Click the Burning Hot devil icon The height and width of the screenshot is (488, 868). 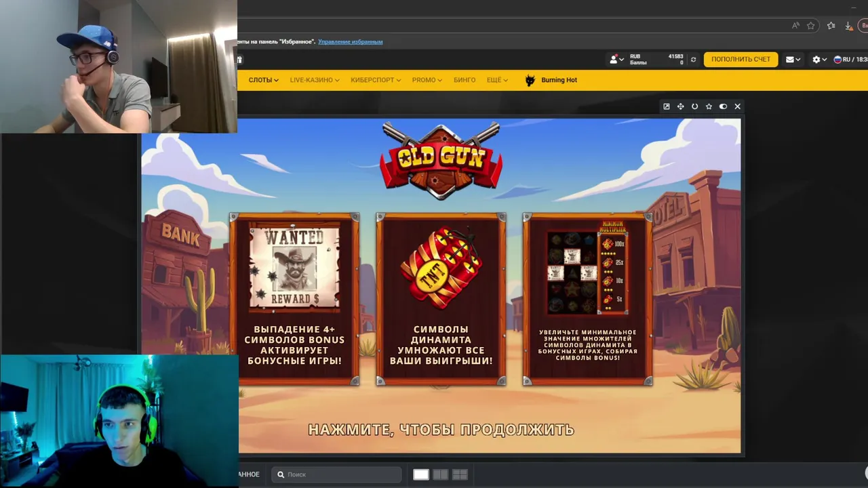tap(530, 80)
